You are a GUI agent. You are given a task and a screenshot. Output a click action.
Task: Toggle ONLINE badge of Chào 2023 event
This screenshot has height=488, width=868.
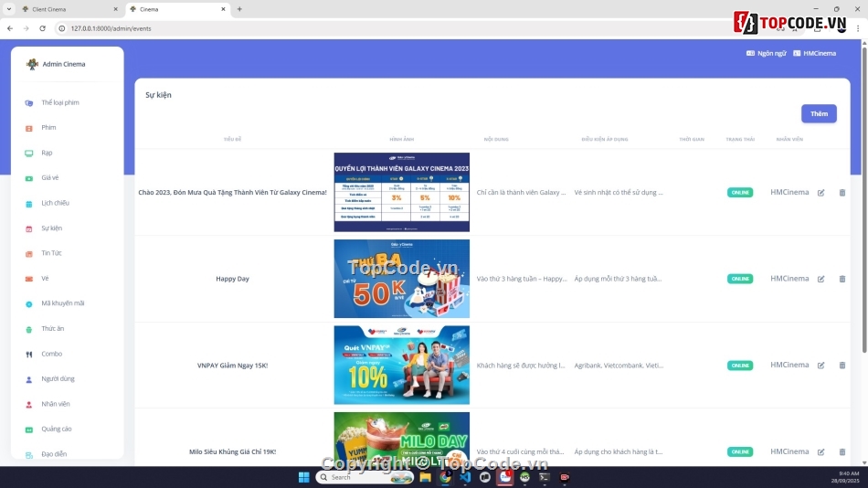click(740, 193)
